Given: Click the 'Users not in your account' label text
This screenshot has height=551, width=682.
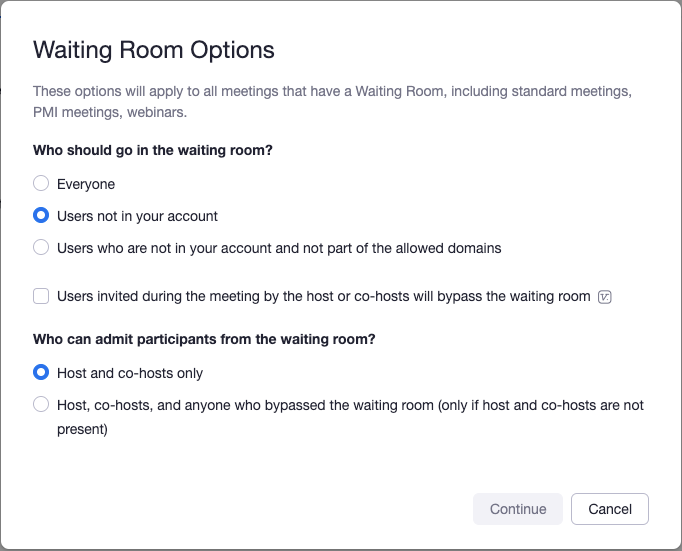Looking at the screenshot, I should click(x=137, y=216).
